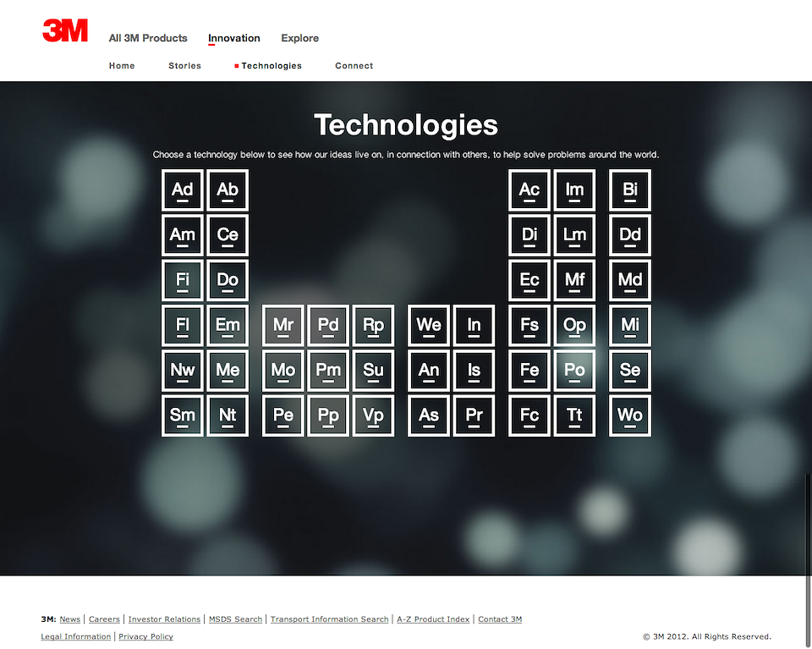Open the Explore menu
The image size is (812, 649).
(x=299, y=38)
